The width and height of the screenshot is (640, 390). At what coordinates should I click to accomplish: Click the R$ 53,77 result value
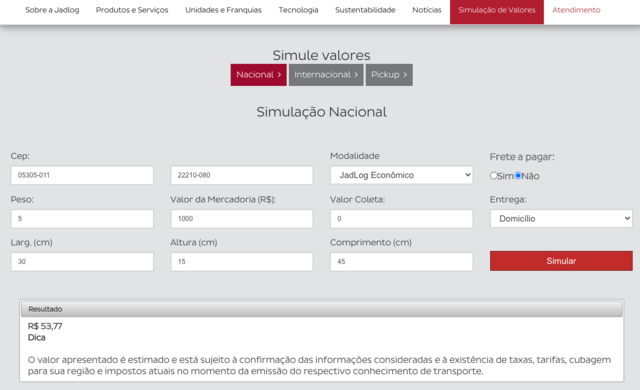point(45,326)
